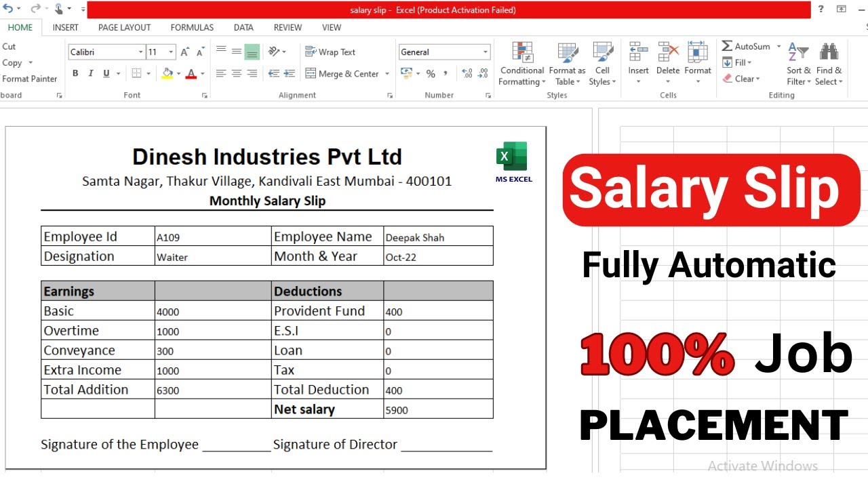This screenshot has height=488, width=868.
Task: Click Decrease Indent icon
Action: (274, 73)
